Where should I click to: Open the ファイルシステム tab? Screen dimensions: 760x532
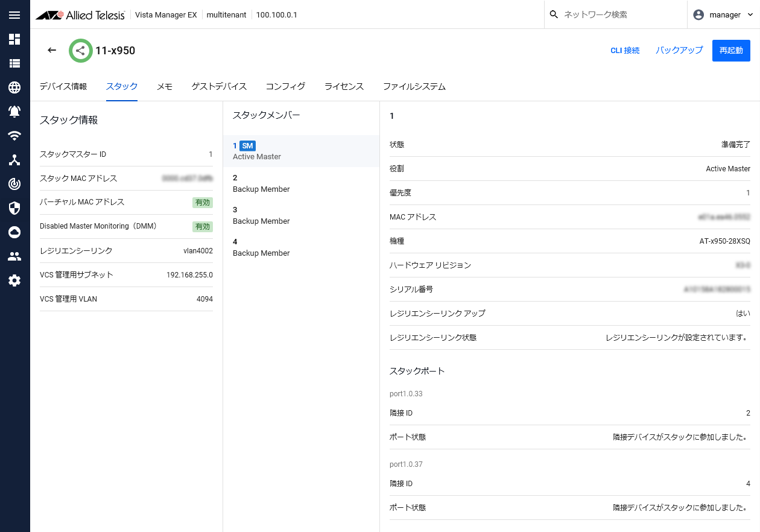[414, 86]
